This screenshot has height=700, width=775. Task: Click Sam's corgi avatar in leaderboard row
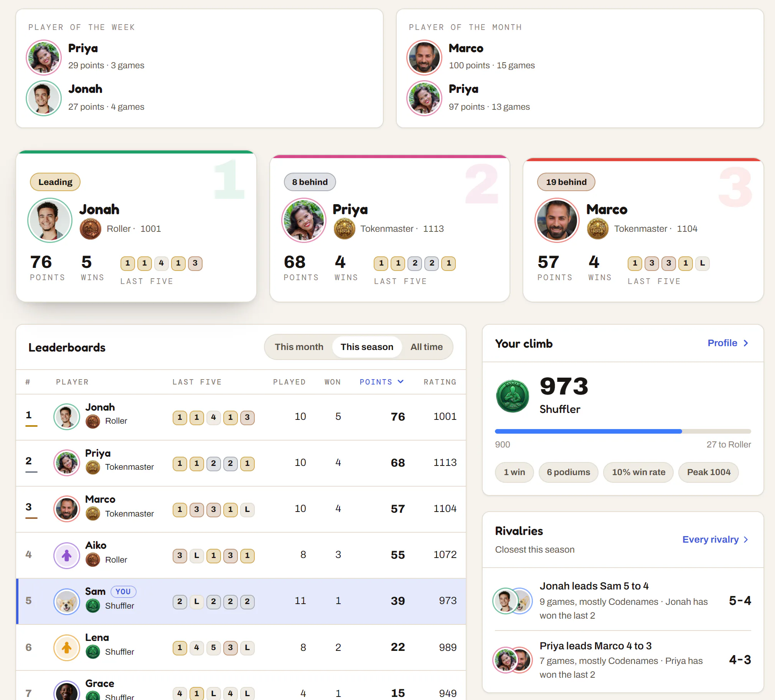pos(66,601)
